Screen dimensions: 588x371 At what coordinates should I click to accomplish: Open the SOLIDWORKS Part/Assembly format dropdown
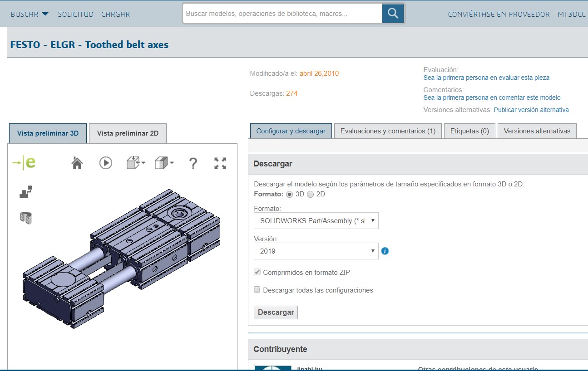point(316,220)
